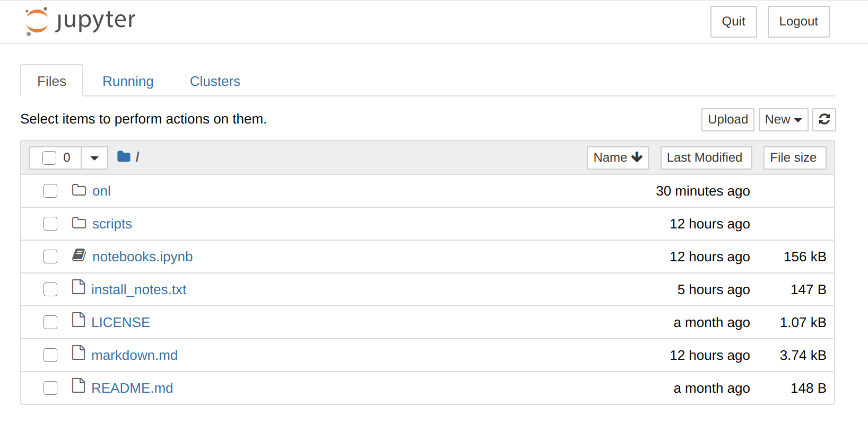This screenshot has width=868, height=424.
Task: Click the selected count '0' label
Action: 67,157
